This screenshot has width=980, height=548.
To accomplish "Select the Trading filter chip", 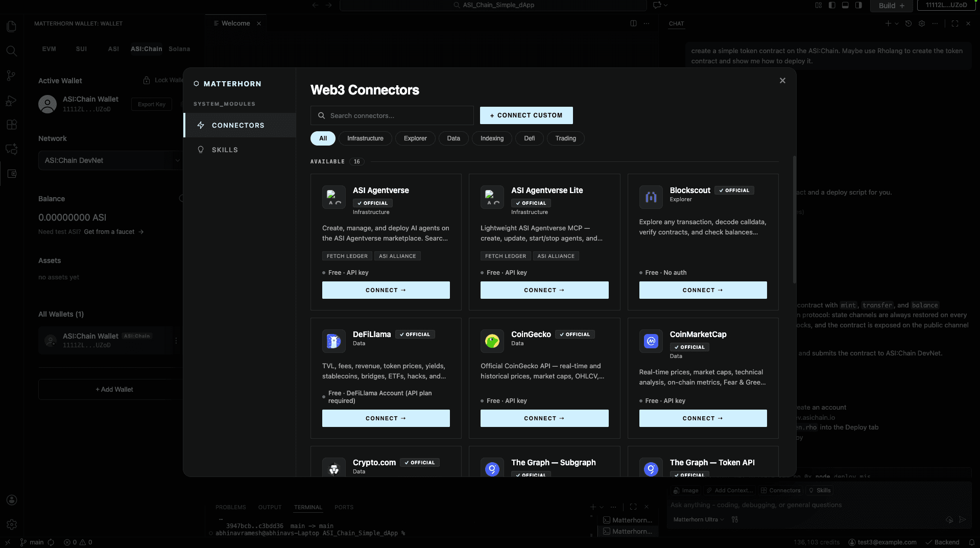I will point(566,138).
